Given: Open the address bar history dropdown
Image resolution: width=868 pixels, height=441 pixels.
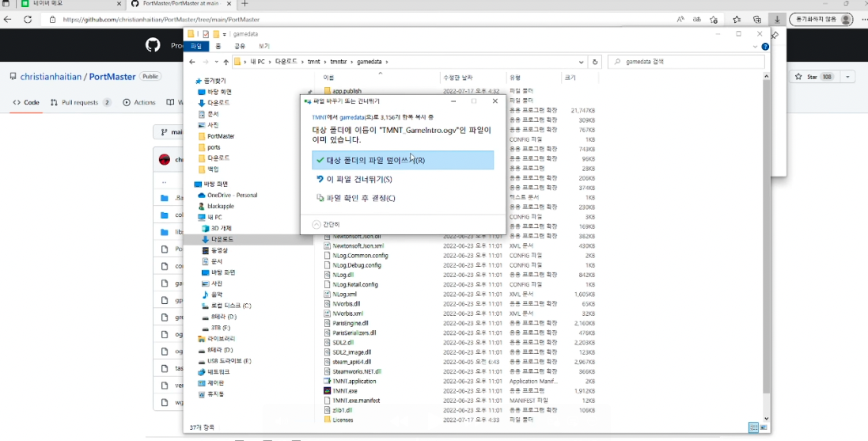Looking at the screenshot, I should point(582,62).
